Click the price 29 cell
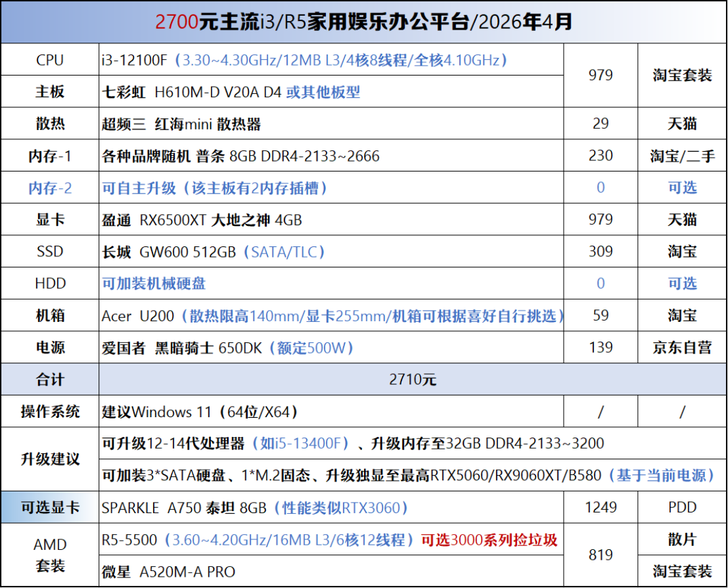The height and width of the screenshot is (588, 728). [601, 124]
